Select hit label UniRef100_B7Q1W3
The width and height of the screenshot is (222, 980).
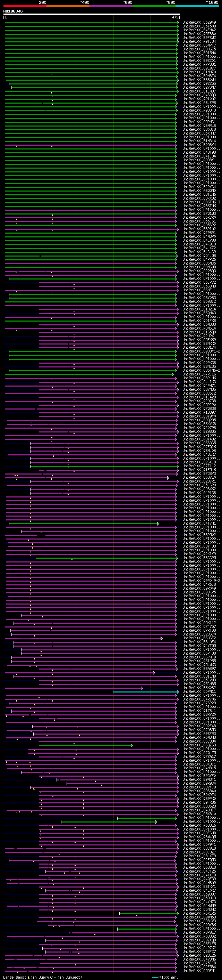tap(199, 214)
